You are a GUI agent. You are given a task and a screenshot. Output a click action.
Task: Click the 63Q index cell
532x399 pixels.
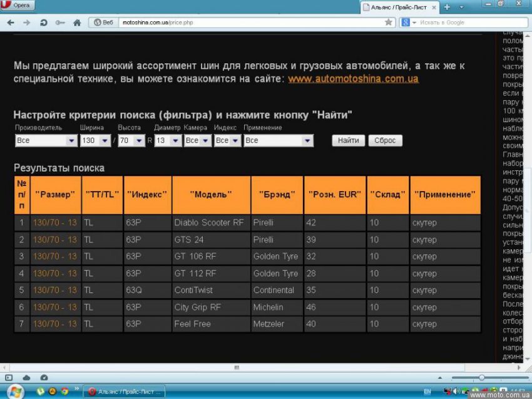pos(147,291)
